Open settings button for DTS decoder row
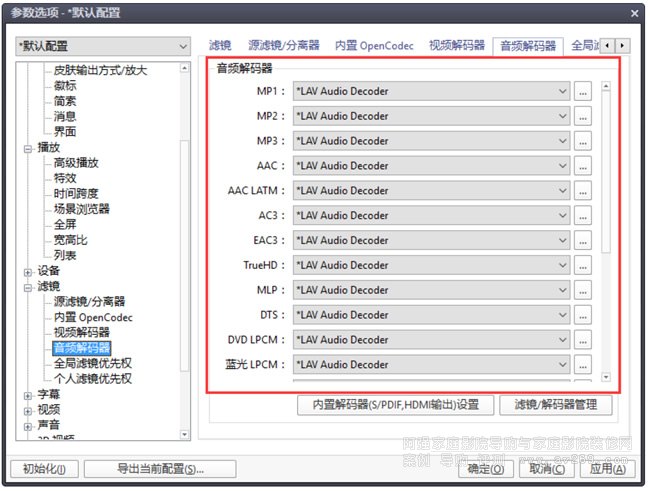650x491 pixels. click(x=583, y=315)
